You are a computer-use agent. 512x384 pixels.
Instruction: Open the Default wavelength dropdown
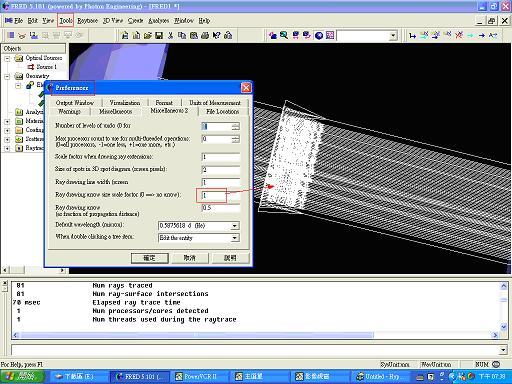click(x=235, y=226)
